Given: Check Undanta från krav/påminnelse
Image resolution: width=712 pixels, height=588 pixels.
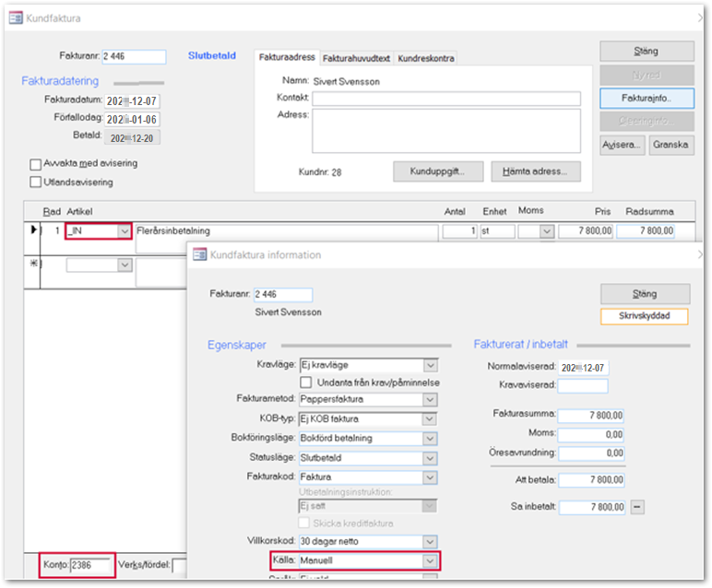Looking at the screenshot, I should click(307, 382).
